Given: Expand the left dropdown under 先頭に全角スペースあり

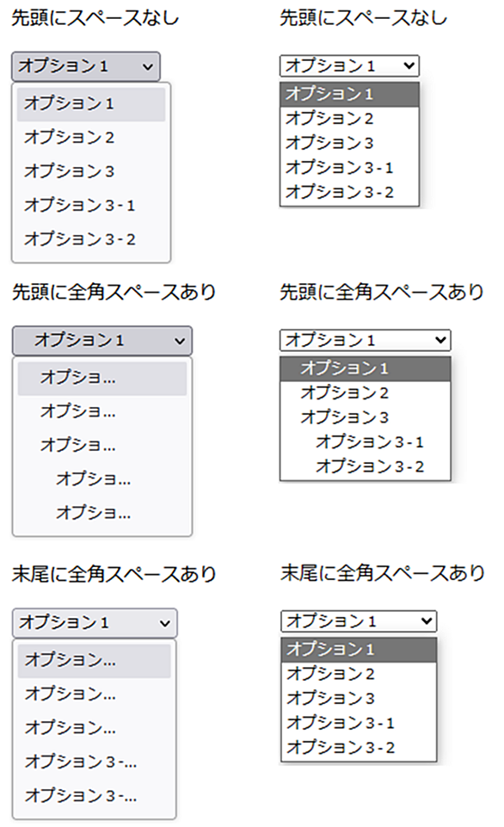Looking at the screenshot, I should tap(102, 341).
